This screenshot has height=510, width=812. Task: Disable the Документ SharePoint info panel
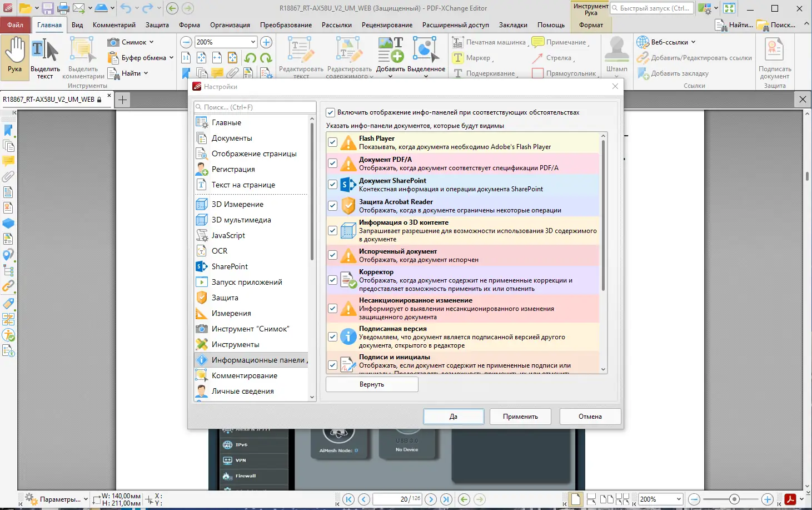pos(332,184)
